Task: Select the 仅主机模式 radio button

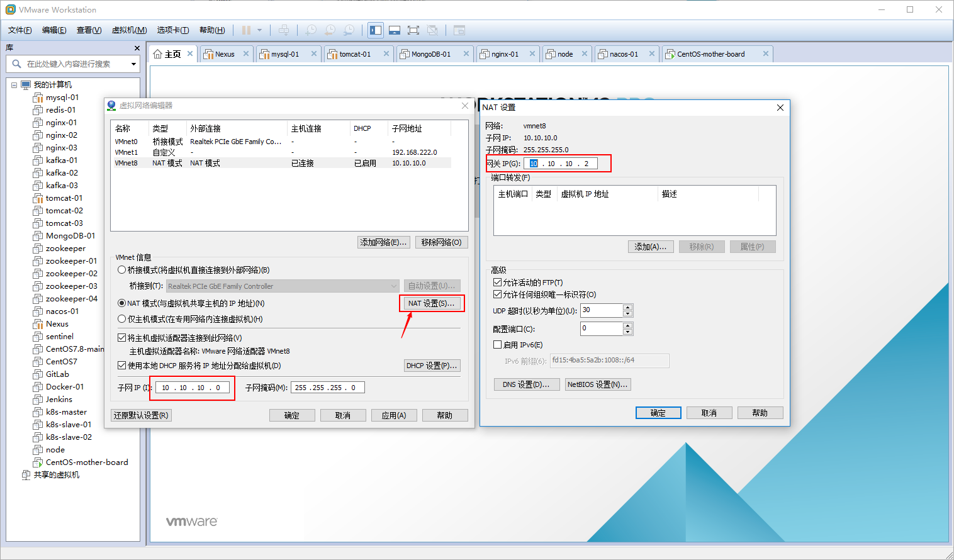Action: (x=122, y=319)
